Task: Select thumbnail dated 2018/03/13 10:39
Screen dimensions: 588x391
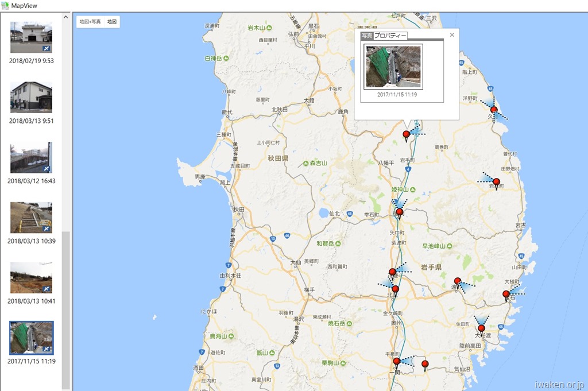Action: (31, 218)
